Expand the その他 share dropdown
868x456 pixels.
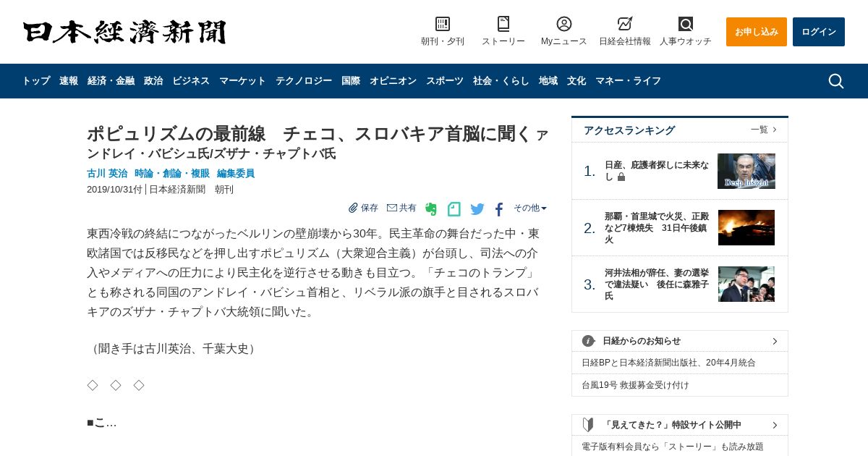530,208
